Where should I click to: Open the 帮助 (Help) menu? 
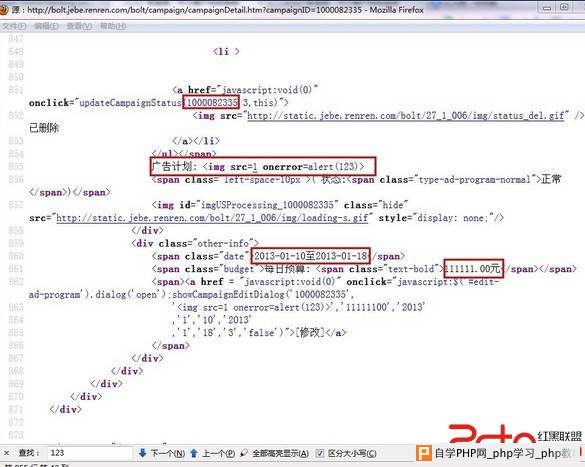click(113, 26)
